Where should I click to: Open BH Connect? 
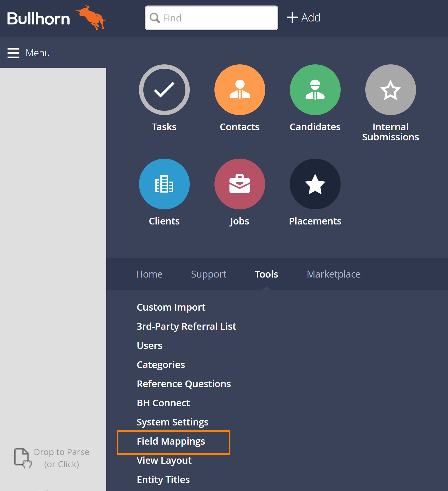coord(163,403)
